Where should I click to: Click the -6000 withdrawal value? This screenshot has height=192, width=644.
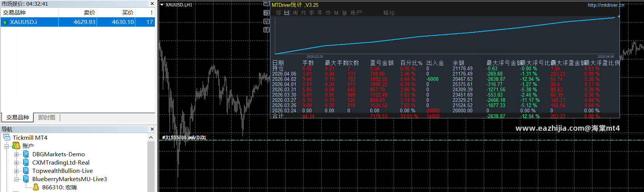pos(432,79)
